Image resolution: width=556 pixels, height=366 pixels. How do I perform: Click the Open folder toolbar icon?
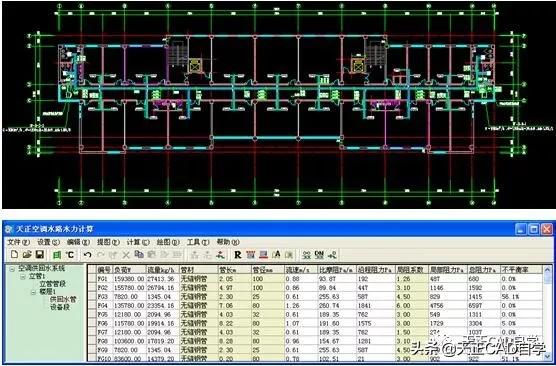pyautogui.click(x=27, y=254)
